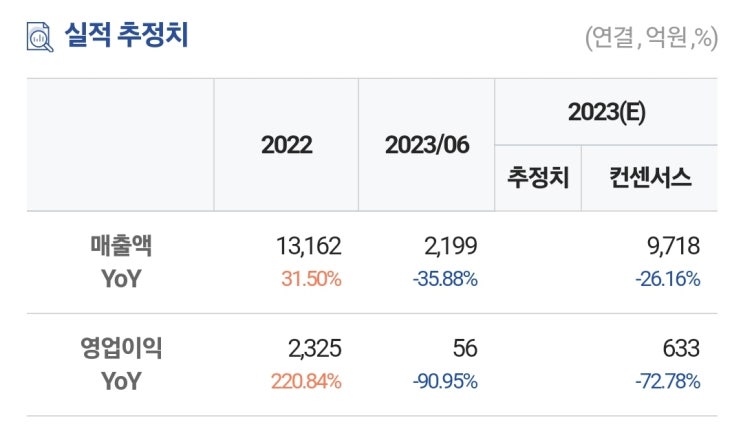The height and width of the screenshot is (442, 743).
Task: Click the 매출액 row label
Action: [x=121, y=246]
